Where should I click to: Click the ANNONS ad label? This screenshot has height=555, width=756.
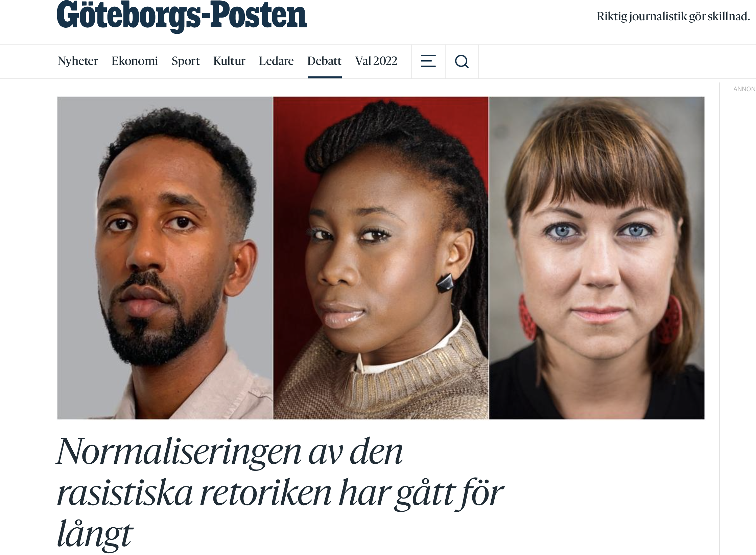(744, 89)
